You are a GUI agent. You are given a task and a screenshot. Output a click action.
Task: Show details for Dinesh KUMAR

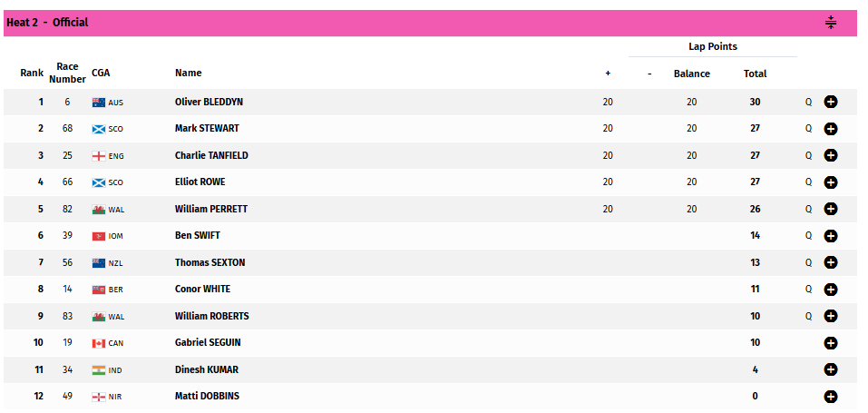pyautogui.click(x=830, y=369)
